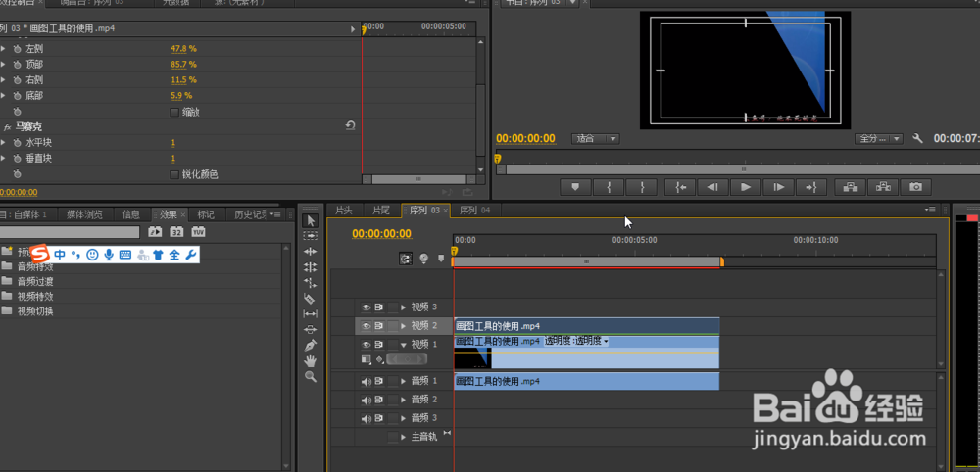This screenshot has height=472, width=980.
Task: Collapse the 视频 1 track
Action: tap(403, 345)
